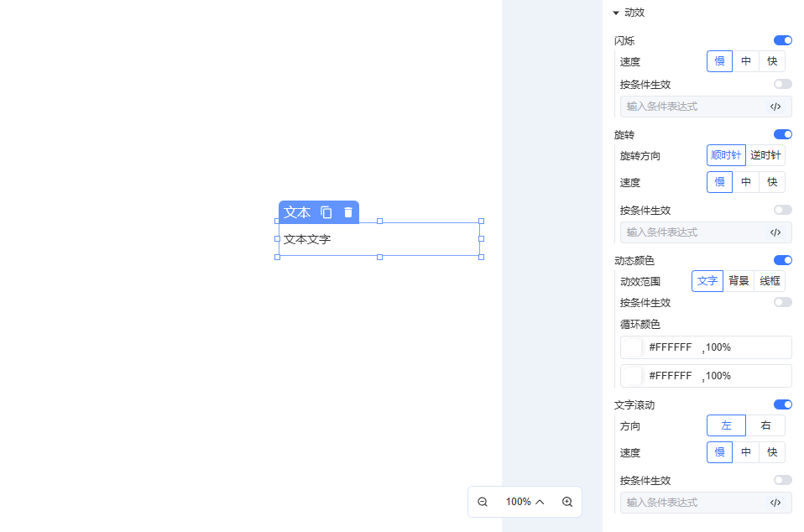Choose 背景 as 动效范围
The image size is (804, 532).
pyautogui.click(x=739, y=281)
